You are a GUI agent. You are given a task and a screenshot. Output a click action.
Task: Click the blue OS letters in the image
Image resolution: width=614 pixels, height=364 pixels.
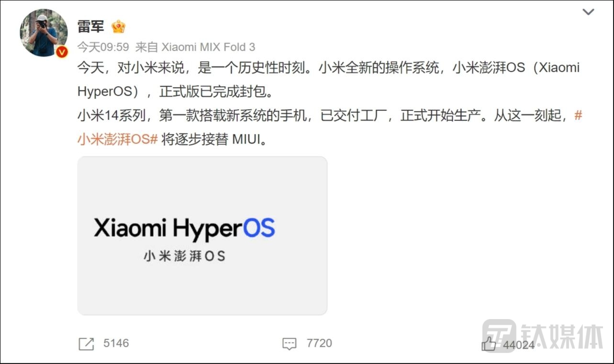(x=259, y=228)
